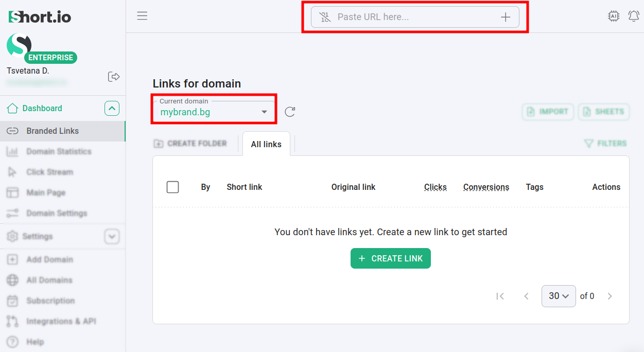Screen dimensions: 644x352
Task: Collapse the Dashboard section
Action: (112, 109)
